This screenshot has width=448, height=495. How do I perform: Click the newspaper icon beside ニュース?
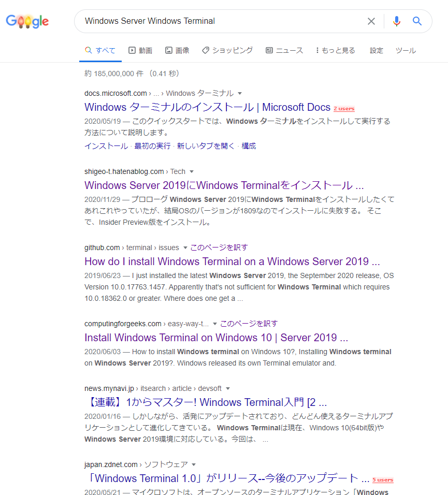point(269,50)
